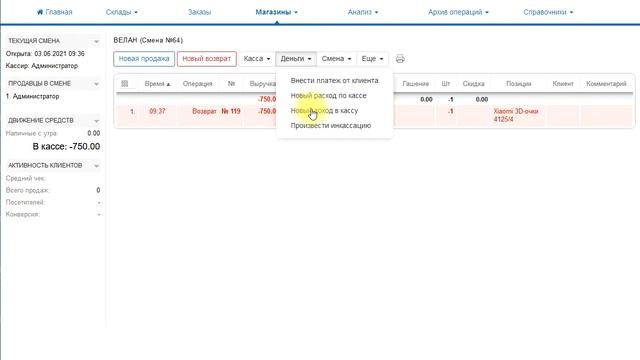Click the home icon beside Главная

click(x=40, y=12)
